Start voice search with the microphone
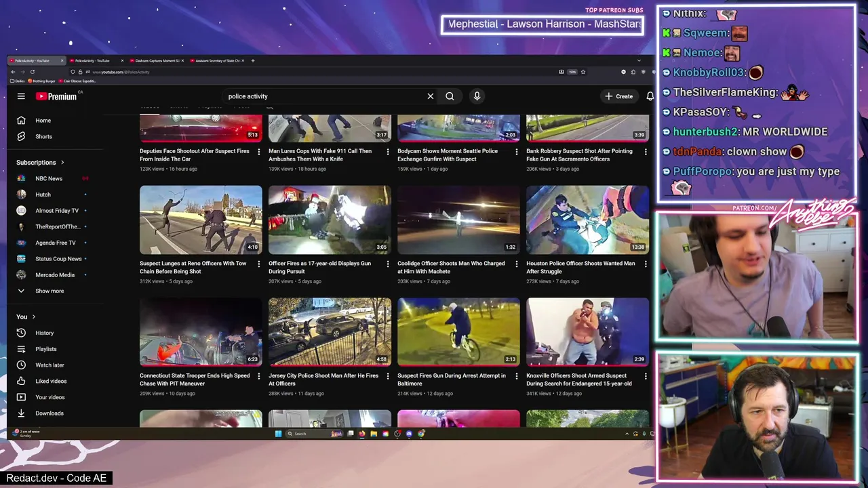Viewport: 868px width, 488px height. pyautogui.click(x=477, y=96)
